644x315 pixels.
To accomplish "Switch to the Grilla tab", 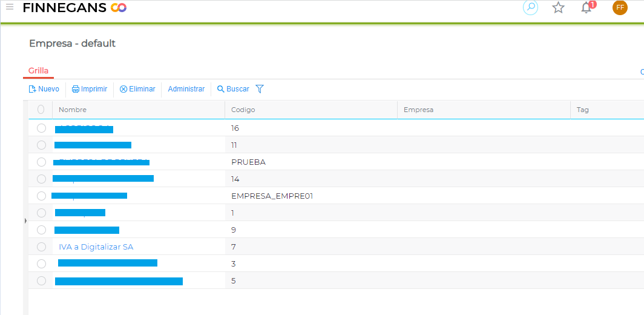I will coord(38,71).
